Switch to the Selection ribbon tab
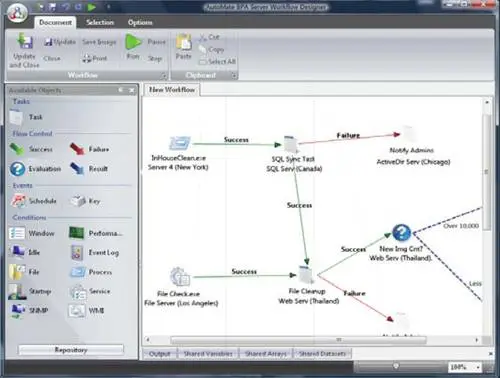 click(x=100, y=22)
